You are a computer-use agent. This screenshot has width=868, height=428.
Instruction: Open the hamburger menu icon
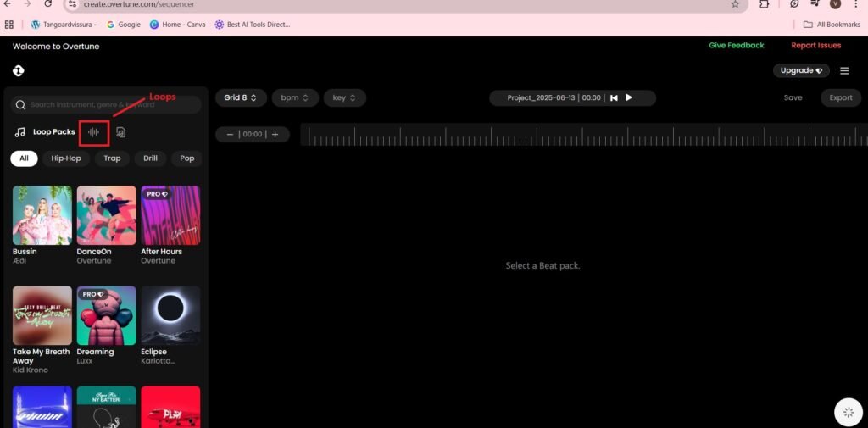coord(844,71)
